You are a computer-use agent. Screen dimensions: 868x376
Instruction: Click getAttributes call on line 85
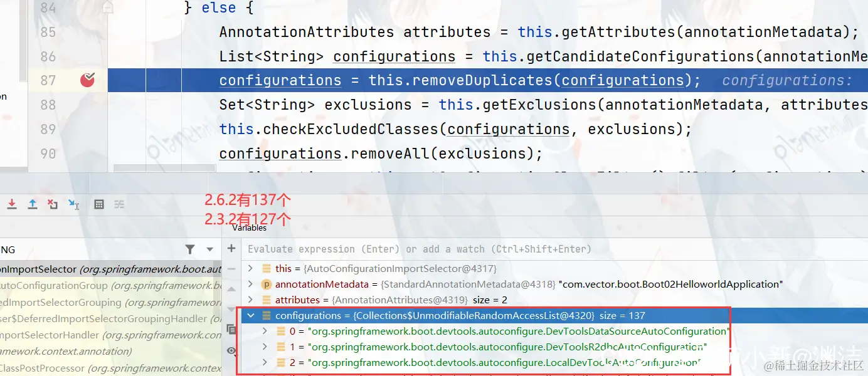tap(618, 32)
